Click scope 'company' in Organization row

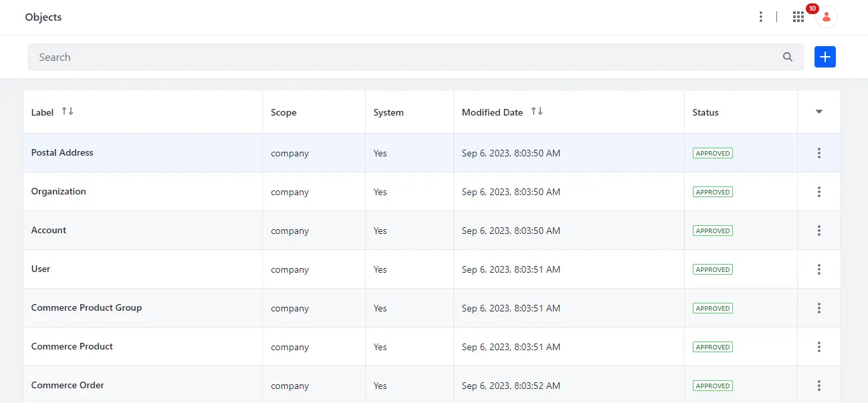(290, 192)
